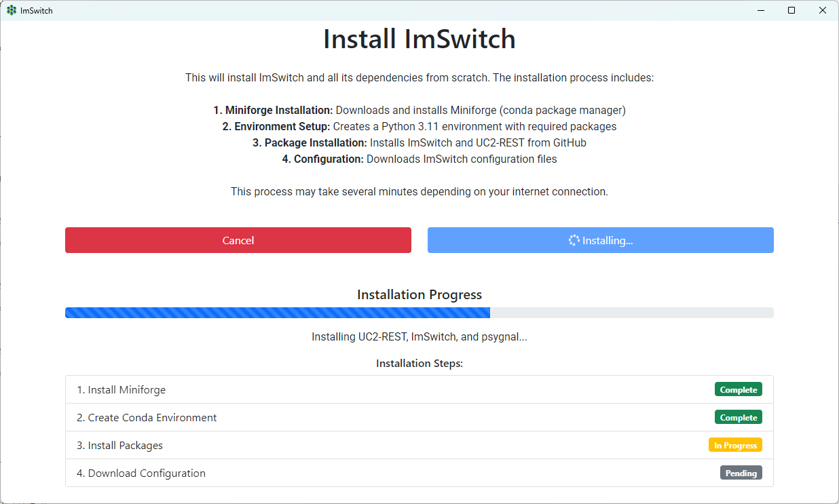Minimize the ImSwitch window
Image resolution: width=839 pixels, height=504 pixels.
tap(760, 10)
